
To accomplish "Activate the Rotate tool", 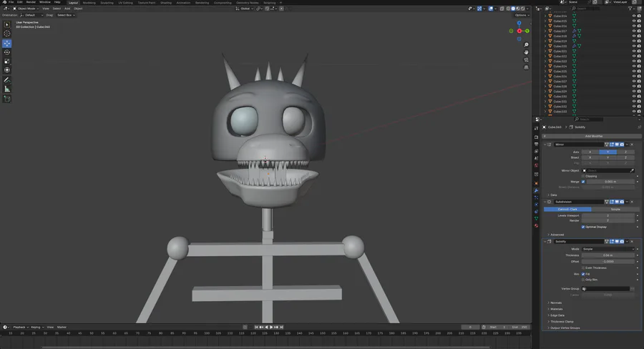I will pos(7,52).
